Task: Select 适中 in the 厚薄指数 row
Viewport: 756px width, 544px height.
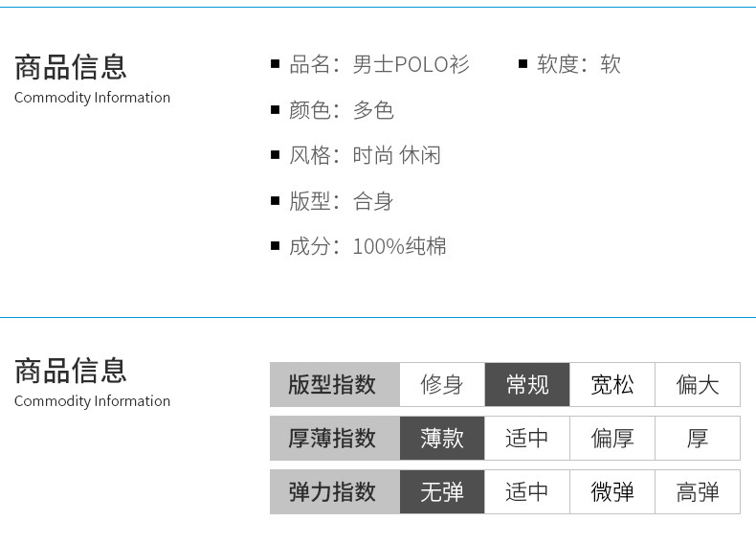Action: [527, 439]
